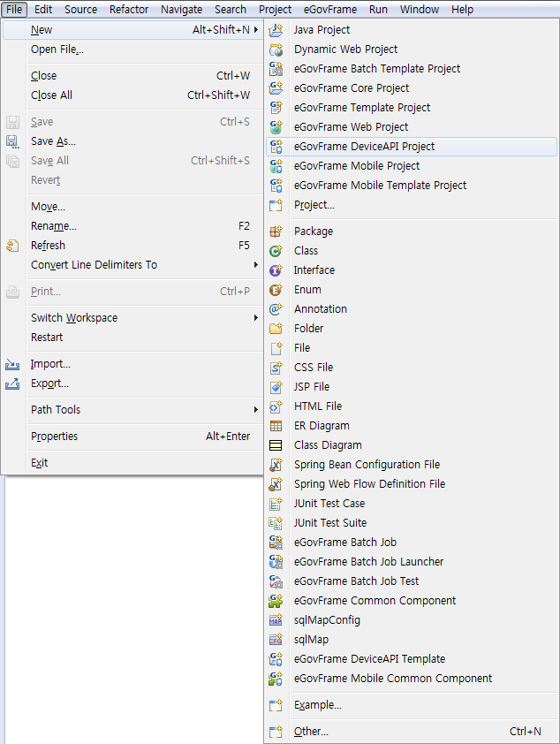The image size is (560, 744).
Task: Click the Refresh icon in File menu
Action: [12, 246]
